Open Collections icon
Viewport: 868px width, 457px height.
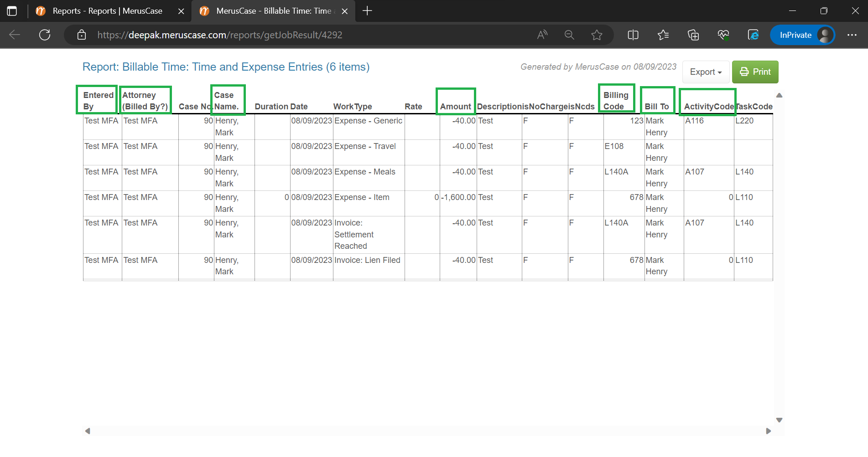coord(693,35)
